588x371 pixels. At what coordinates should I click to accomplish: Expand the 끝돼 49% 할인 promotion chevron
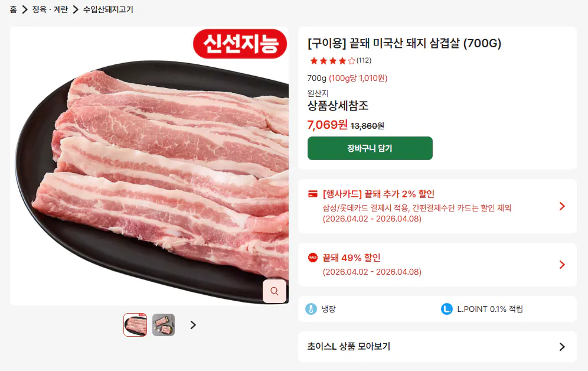(561, 265)
